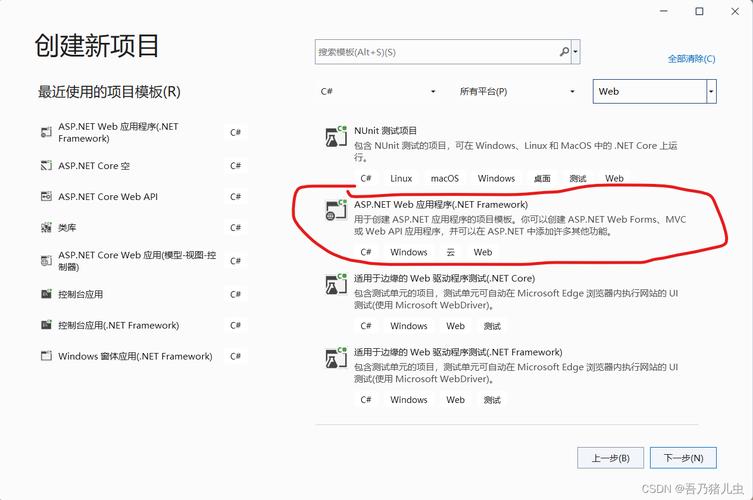Choose recent 控制台应用 template

143,294
